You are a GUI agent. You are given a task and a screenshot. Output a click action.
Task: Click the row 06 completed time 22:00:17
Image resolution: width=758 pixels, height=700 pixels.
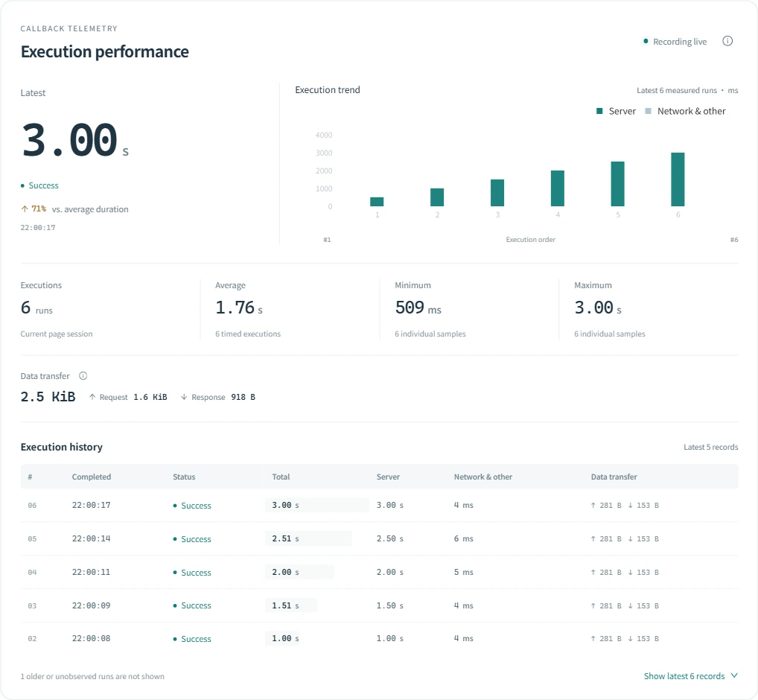[x=92, y=505]
